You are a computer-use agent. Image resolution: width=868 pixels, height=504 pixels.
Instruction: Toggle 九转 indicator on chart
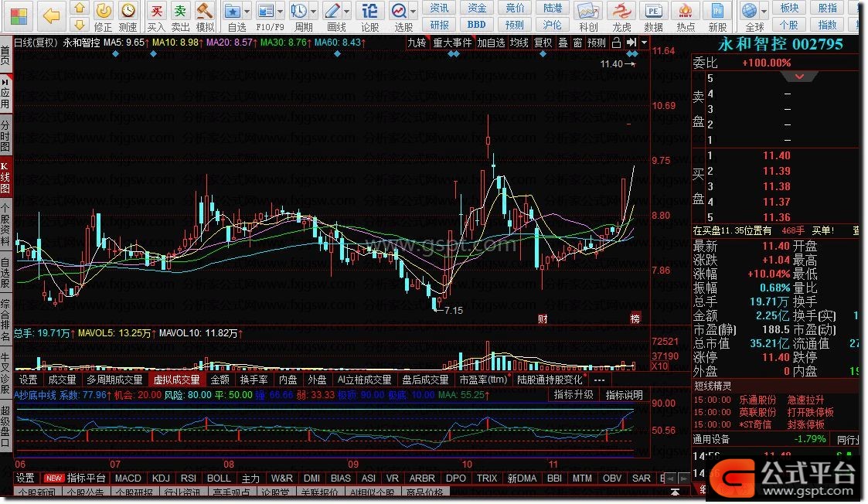point(417,43)
